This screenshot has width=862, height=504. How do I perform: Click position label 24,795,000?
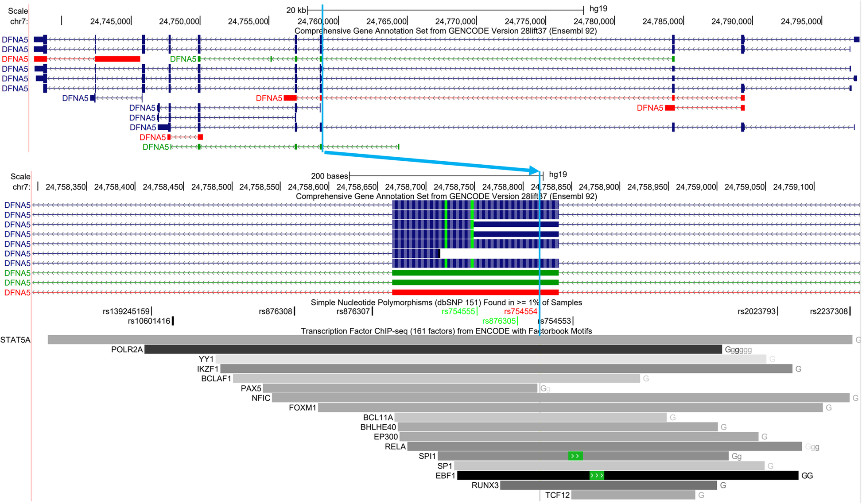801,21
